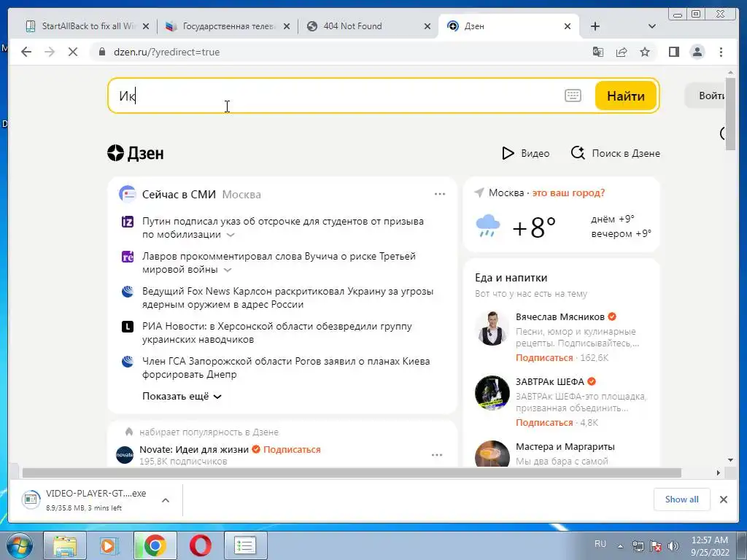Click the share page icon in address bar
This screenshot has width=747, height=560.
click(x=622, y=52)
